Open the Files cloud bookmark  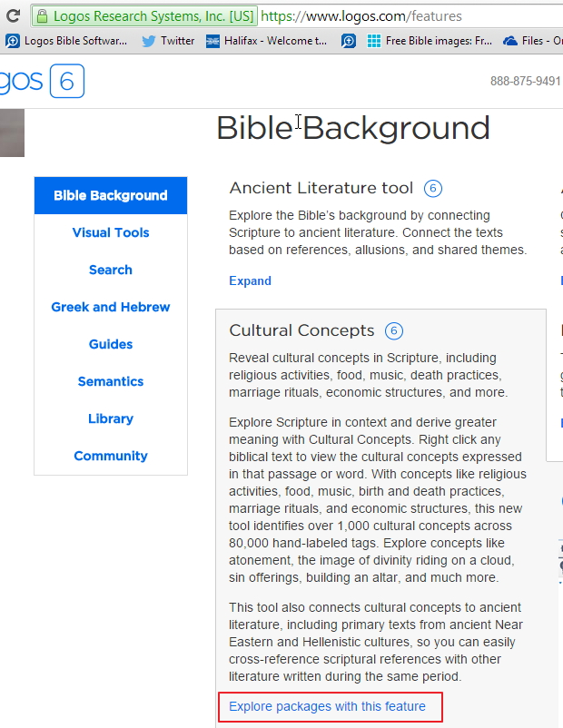(533, 41)
